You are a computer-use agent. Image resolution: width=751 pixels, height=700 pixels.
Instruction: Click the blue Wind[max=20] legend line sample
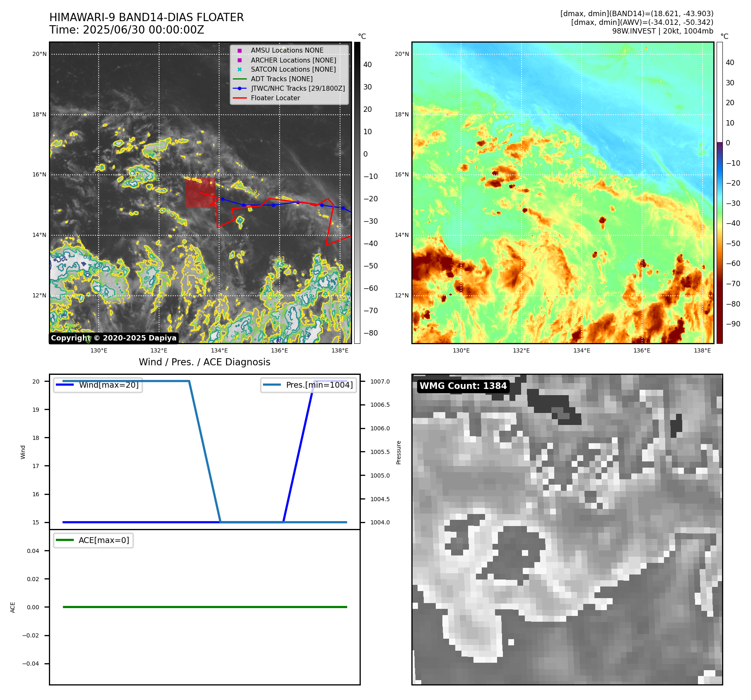[65, 385]
